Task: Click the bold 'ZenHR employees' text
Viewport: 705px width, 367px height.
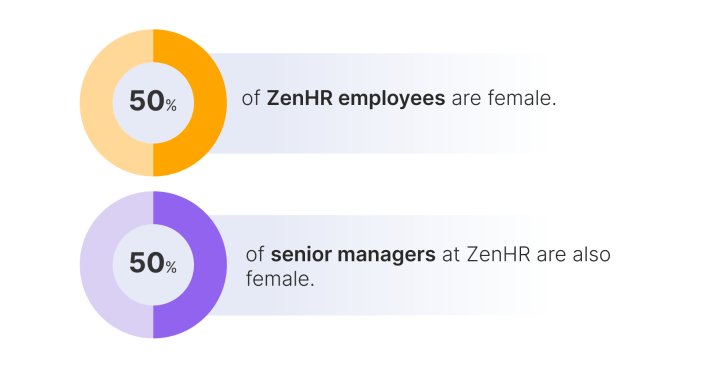Action: pyautogui.click(x=356, y=98)
